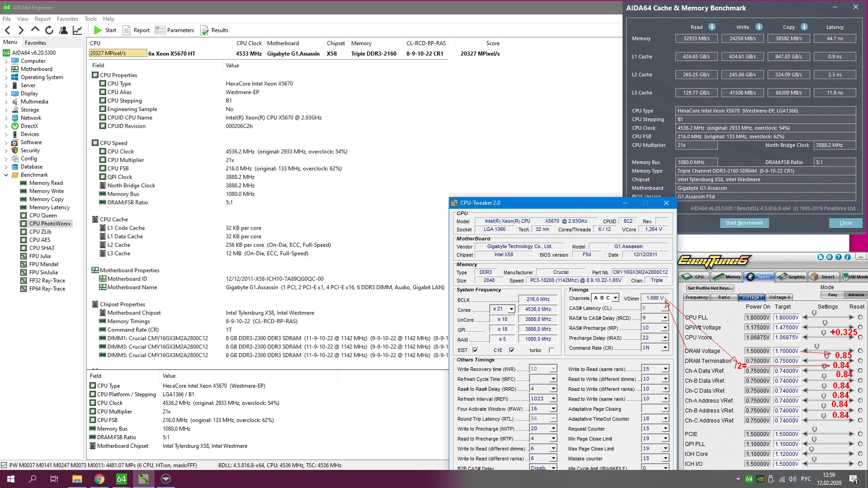Click the green Start benchmark play icon
This screenshot has height=488, width=868.
pyautogui.click(x=98, y=30)
